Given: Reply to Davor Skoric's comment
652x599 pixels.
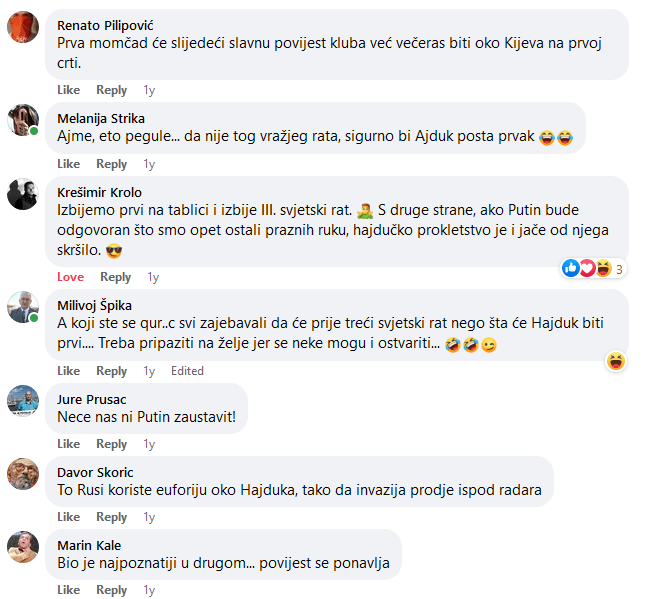Looking at the screenshot, I should pos(112,517).
